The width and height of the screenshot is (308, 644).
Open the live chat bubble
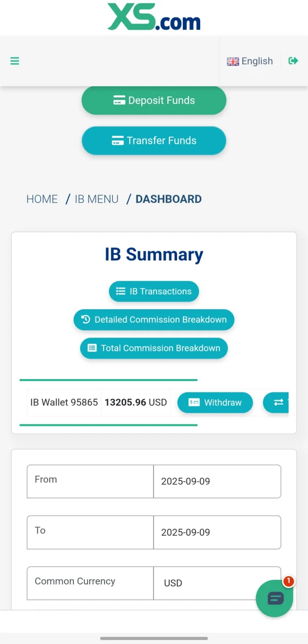click(x=275, y=598)
